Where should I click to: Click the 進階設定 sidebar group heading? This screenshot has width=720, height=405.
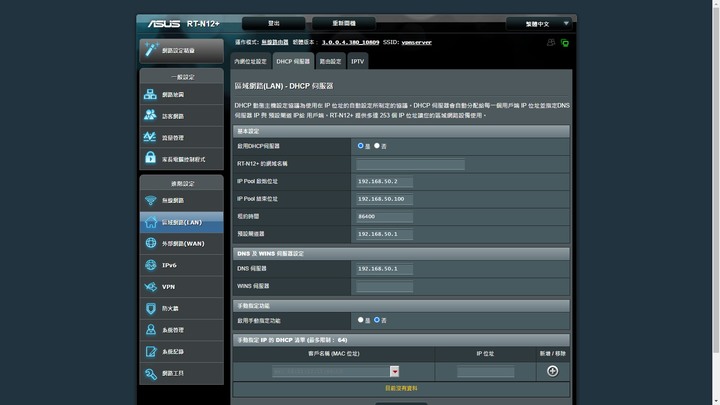[182, 183]
